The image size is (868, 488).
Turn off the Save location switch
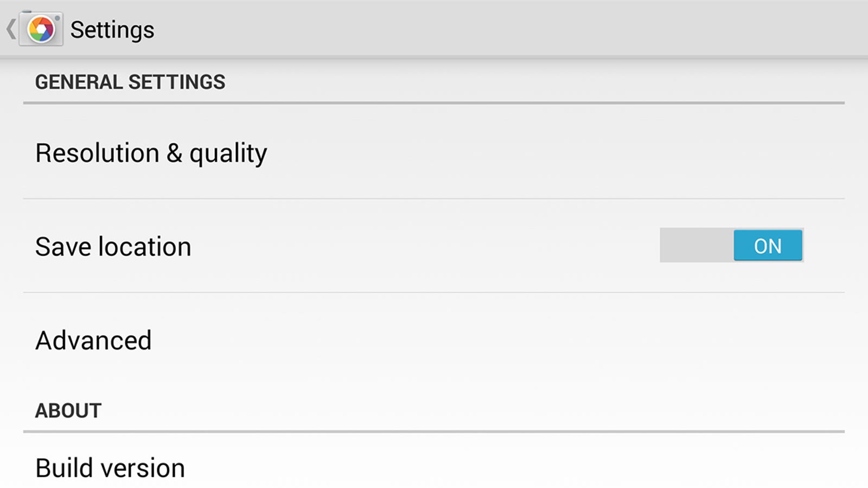coord(731,246)
